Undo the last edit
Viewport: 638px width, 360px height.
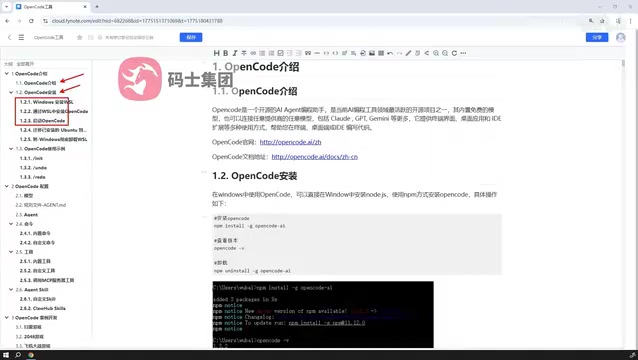point(390,53)
